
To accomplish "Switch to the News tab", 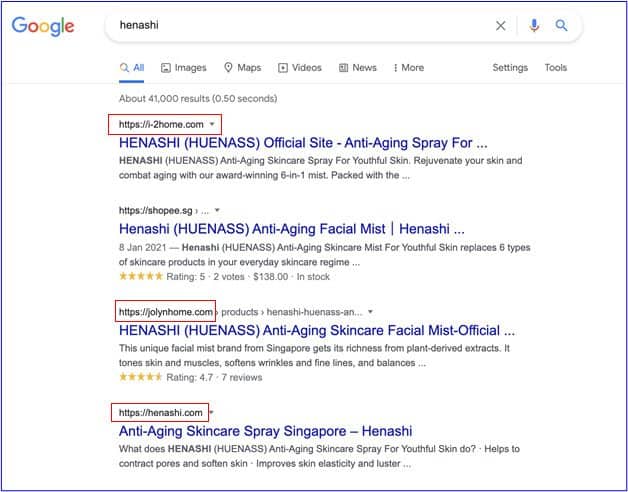I will pyautogui.click(x=358, y=68).
